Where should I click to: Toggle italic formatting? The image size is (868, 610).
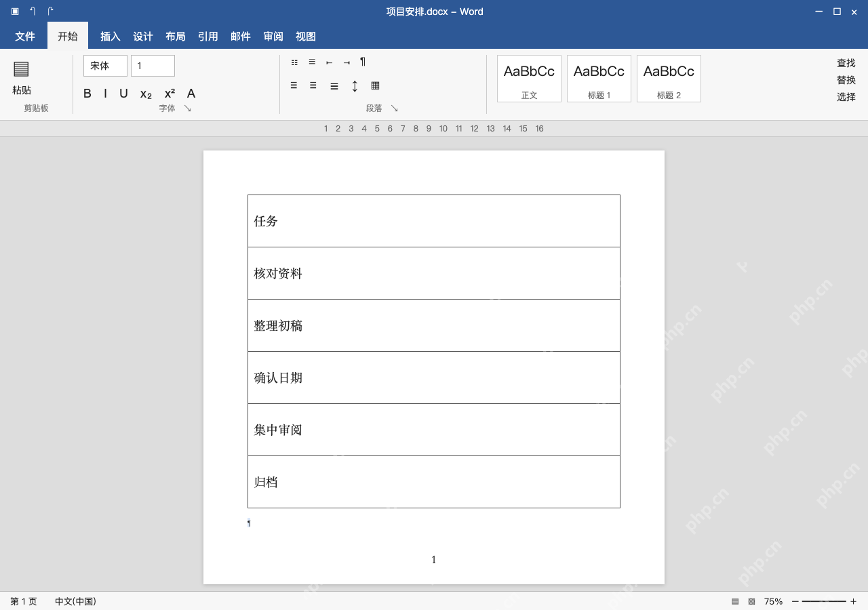(x=105, y=94)
